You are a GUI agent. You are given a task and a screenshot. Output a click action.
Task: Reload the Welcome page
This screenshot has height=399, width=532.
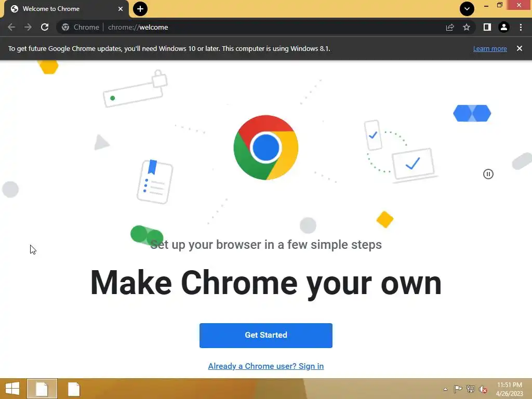[45, 27]
